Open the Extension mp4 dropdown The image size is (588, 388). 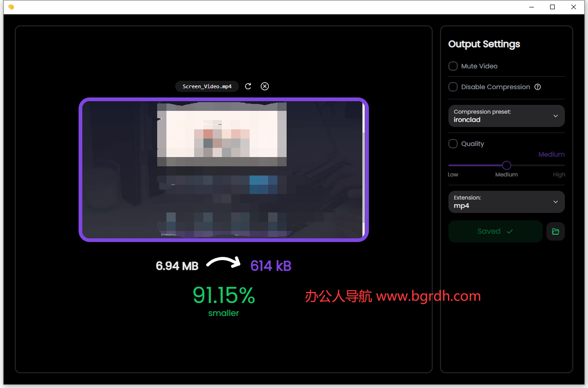coord(506,202)
